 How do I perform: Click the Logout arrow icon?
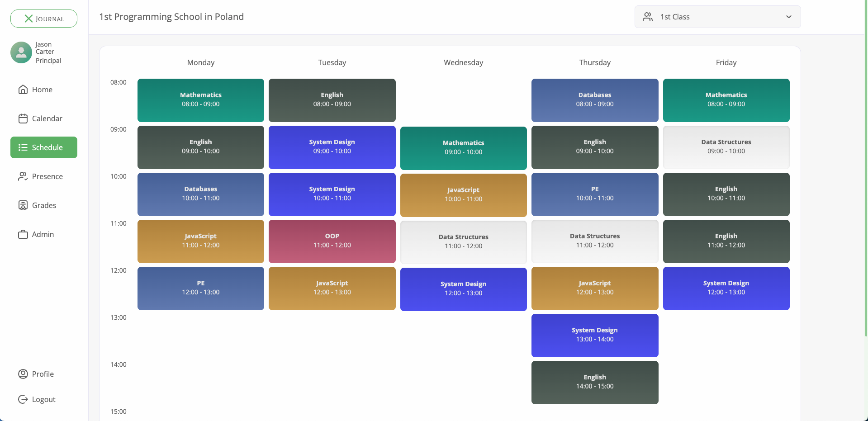(x=23, y=399)
